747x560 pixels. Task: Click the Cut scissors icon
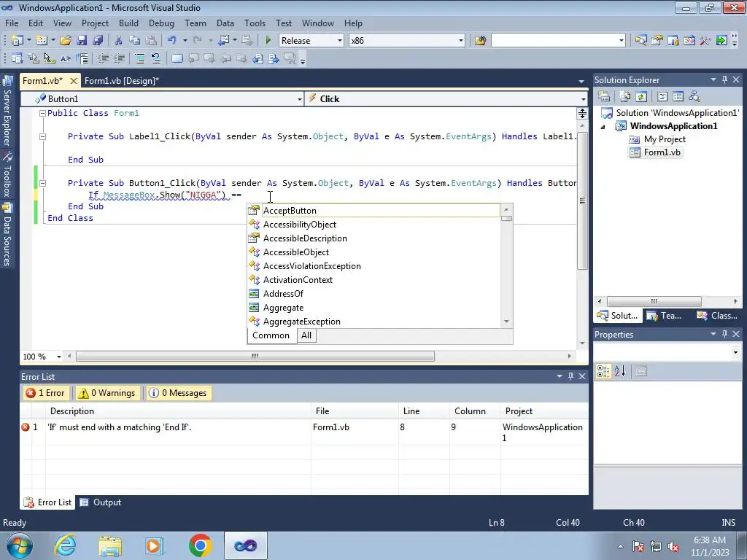(118, 41)
